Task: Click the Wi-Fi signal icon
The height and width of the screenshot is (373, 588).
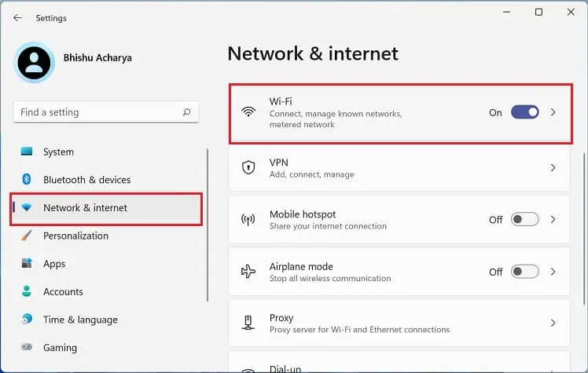Action: coord(248,112)
